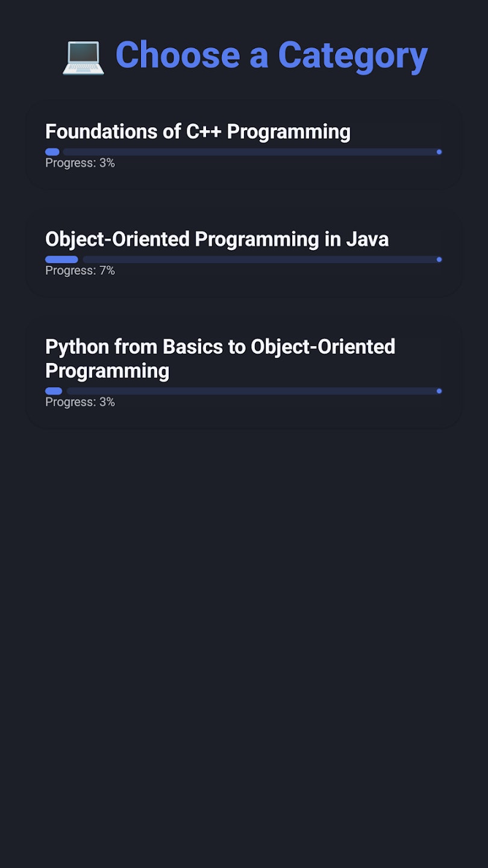Click the Python from Basics course title text
This screenshot has height=868, width=488.
click(x=220, y=358)
